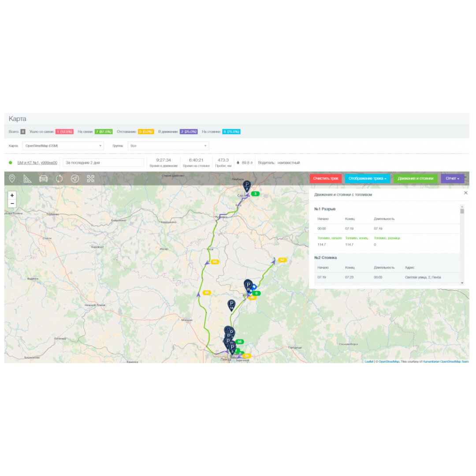Click the Очистить трек button
Viewport: 476px width, 476px height.
(x=326, y=178)
